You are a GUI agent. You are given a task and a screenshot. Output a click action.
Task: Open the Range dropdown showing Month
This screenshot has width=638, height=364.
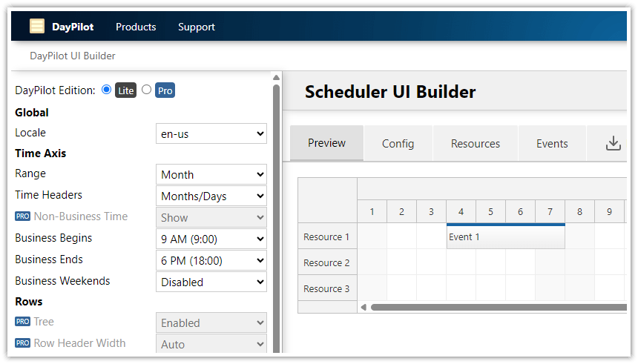click(211, 174)
